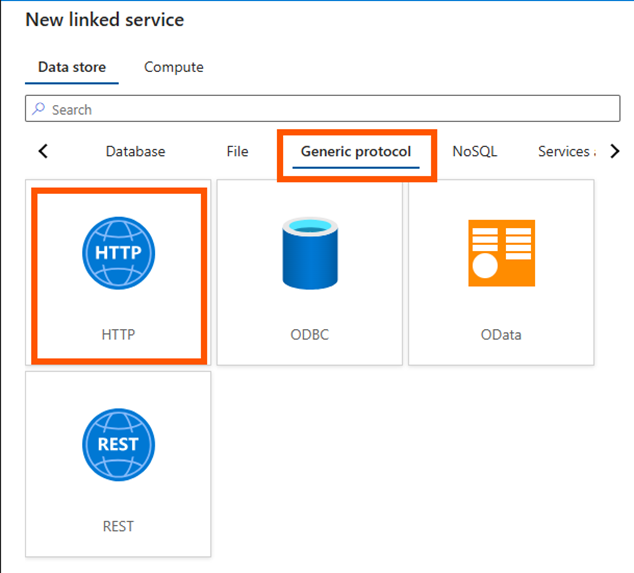Choose the orange OData icon
Screen dimensions: 634x573
point(501,254)
